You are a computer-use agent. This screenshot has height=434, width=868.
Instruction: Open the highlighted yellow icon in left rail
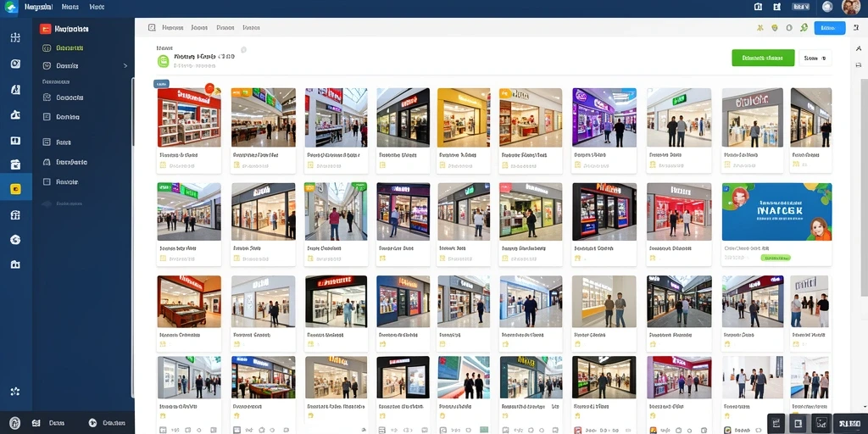coord(15,189)
